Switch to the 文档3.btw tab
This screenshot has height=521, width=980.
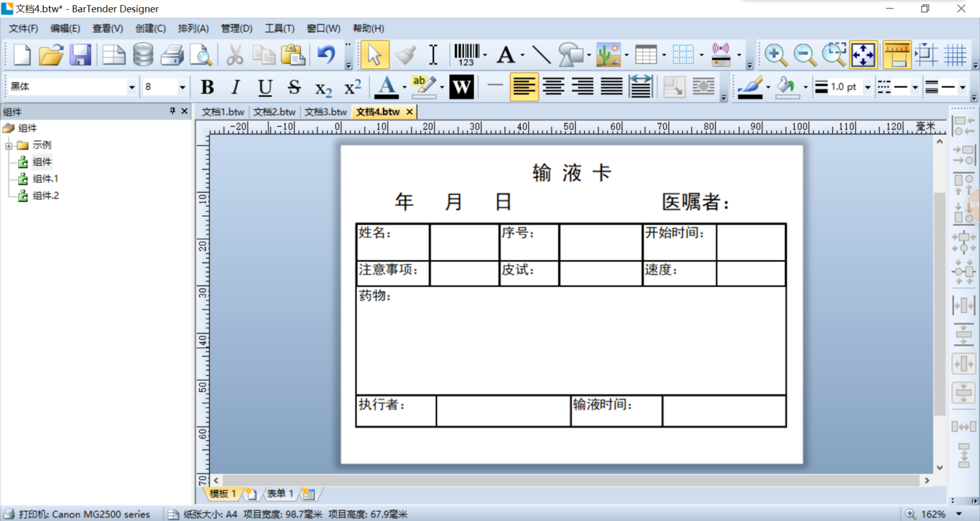click(326, 112)
